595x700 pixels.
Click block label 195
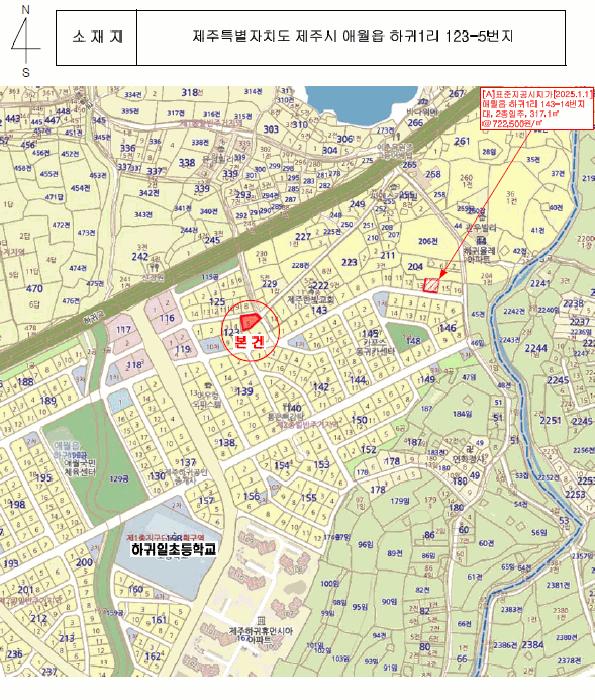43,478
